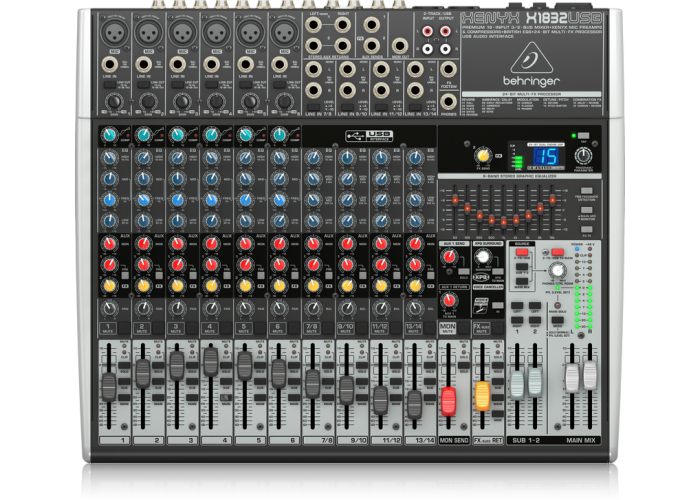Select channel 2 LINE IN jack
700x500 pixels.
144,65
